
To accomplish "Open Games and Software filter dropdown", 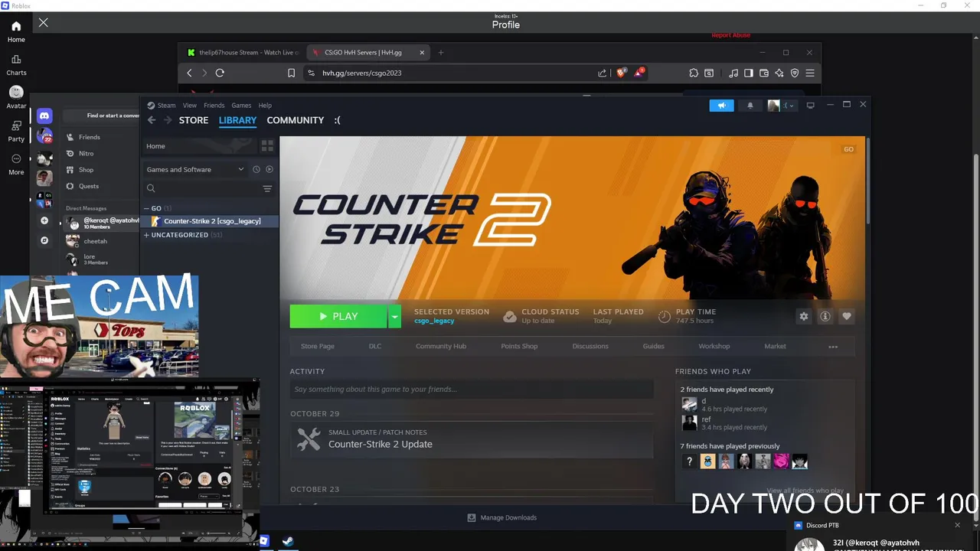I will [x=194, y=170].
